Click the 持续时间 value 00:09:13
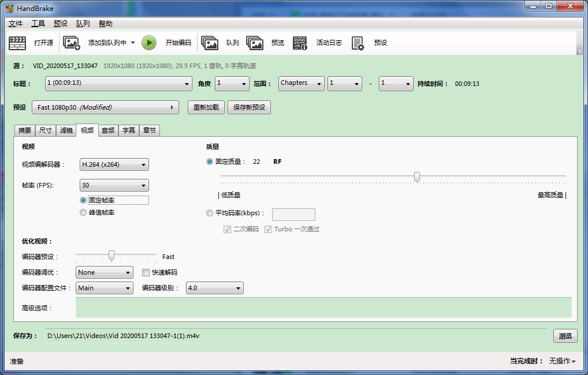 [467, 84]
